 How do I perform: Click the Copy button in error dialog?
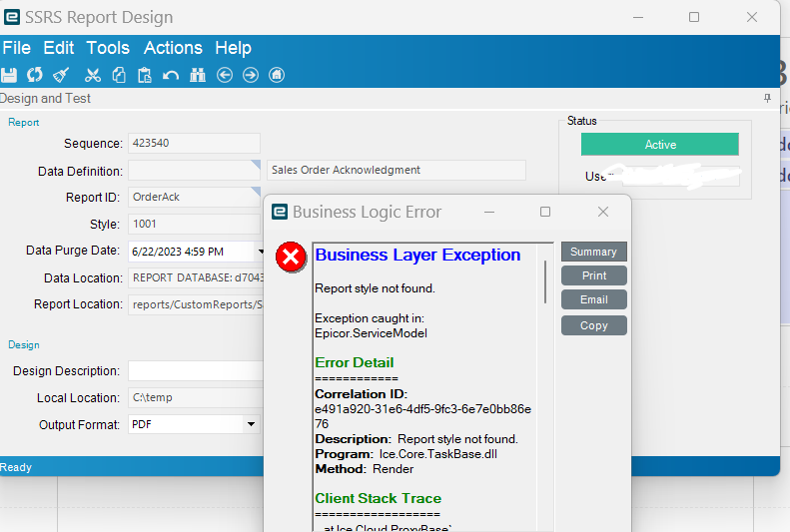pos(594,325)
